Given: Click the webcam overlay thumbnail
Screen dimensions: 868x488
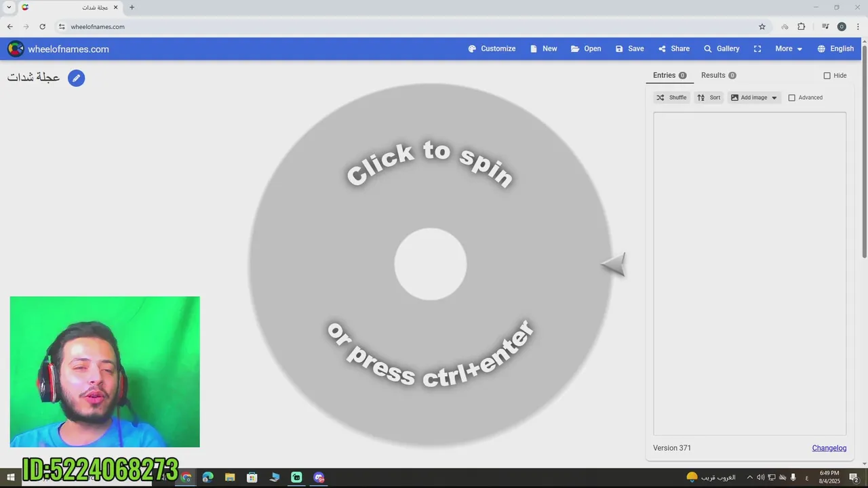Looking at the screenshot, I should (x=105, y=371).
